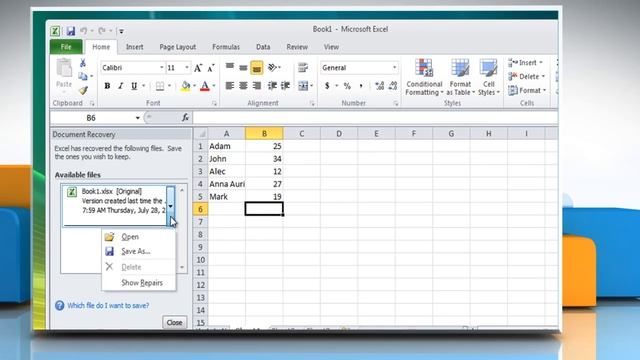The width and height of the screenshot is (640, 360).
Task: Apply Accounting dollar number format
Action: [x=327, y=86]
